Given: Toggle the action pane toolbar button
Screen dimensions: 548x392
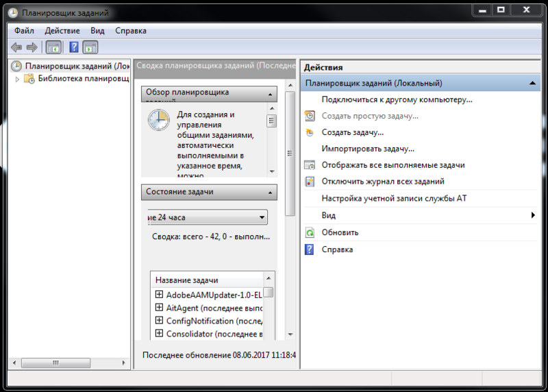Looking at the screenshot, I should [90, 47].
